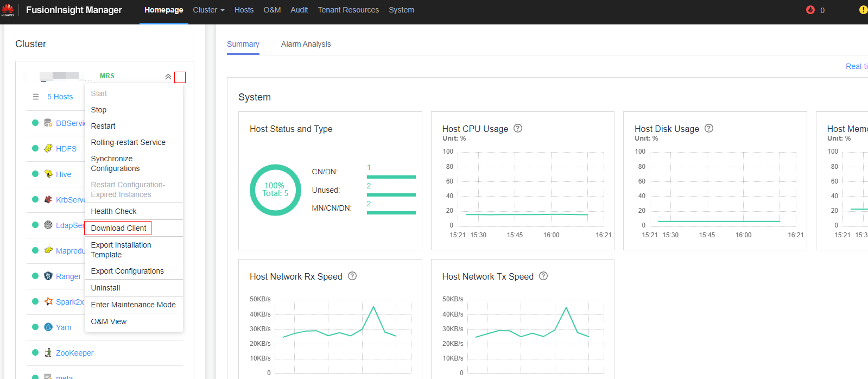This screenshot has height=379, width=868.
Task: Open the Audit navigation item
Action: [299, 10]
